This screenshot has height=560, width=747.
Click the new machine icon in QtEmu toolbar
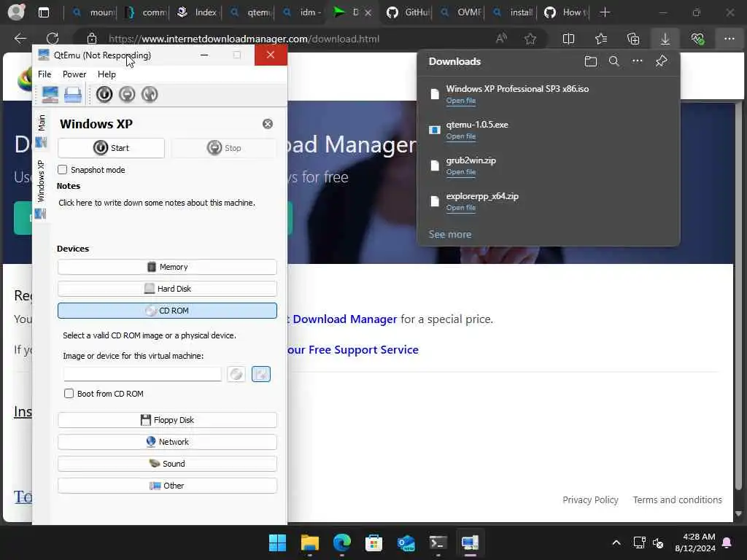50,94
